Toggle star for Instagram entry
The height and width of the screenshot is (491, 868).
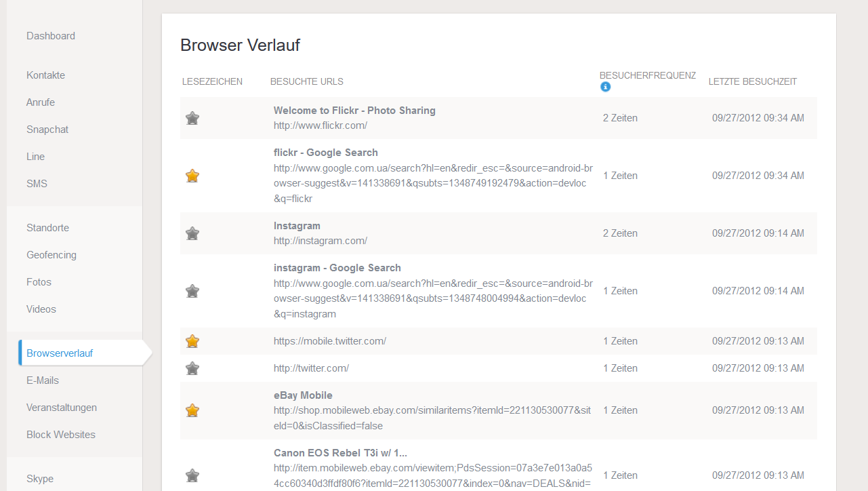pyautogui.click(x=192, y=233)
